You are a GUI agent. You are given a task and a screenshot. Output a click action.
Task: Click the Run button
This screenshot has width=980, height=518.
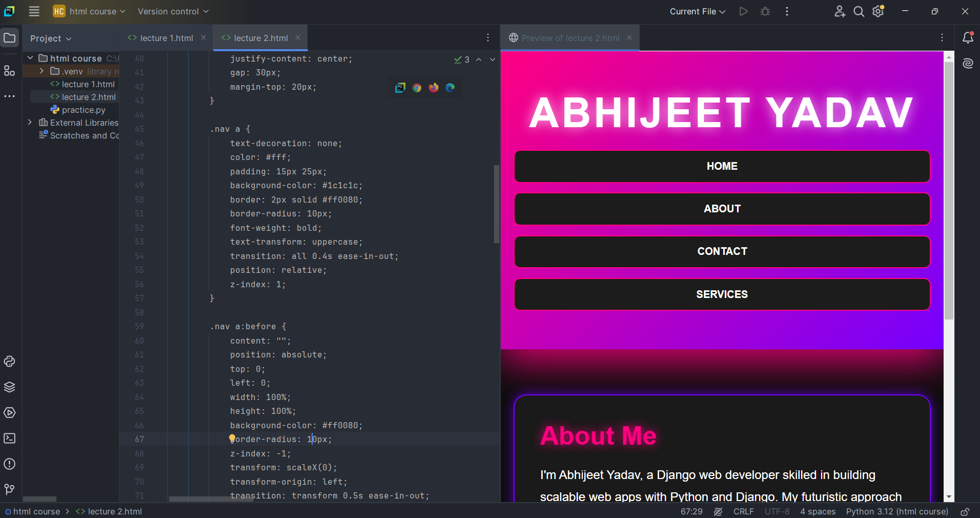click(x=743, y=11)
